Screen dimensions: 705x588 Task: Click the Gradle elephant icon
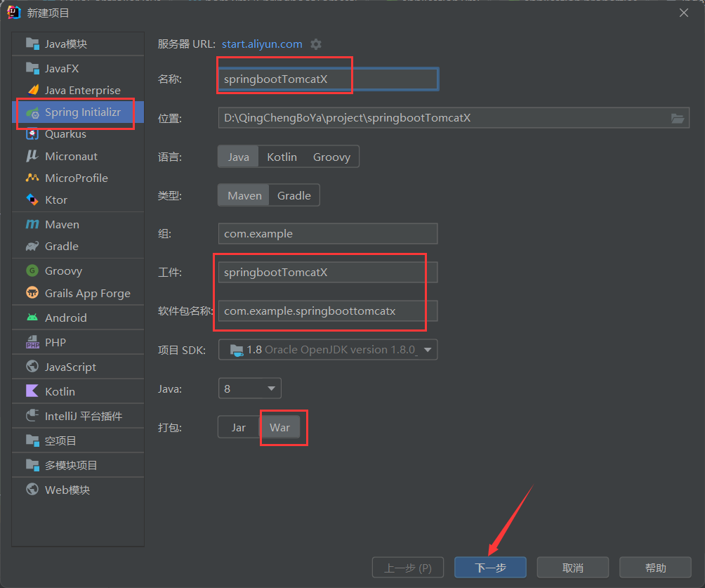(x=32, y=246)
